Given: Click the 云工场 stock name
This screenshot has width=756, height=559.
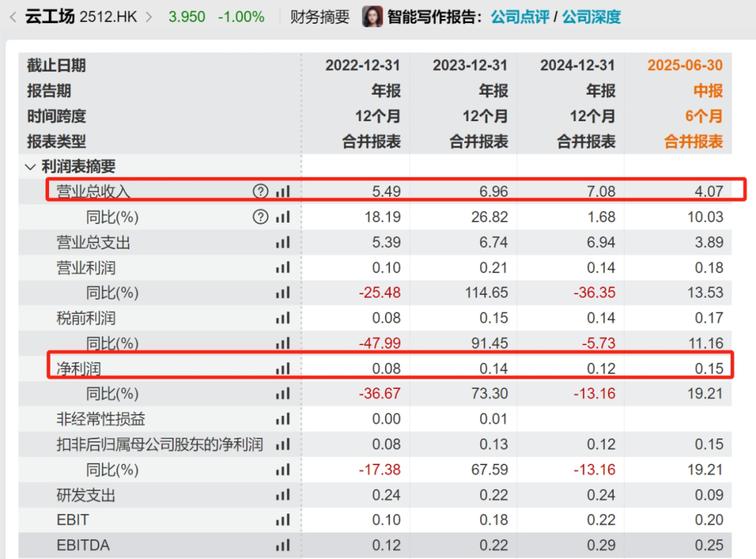Looking at the screenshot, I should tap(49, 17).
